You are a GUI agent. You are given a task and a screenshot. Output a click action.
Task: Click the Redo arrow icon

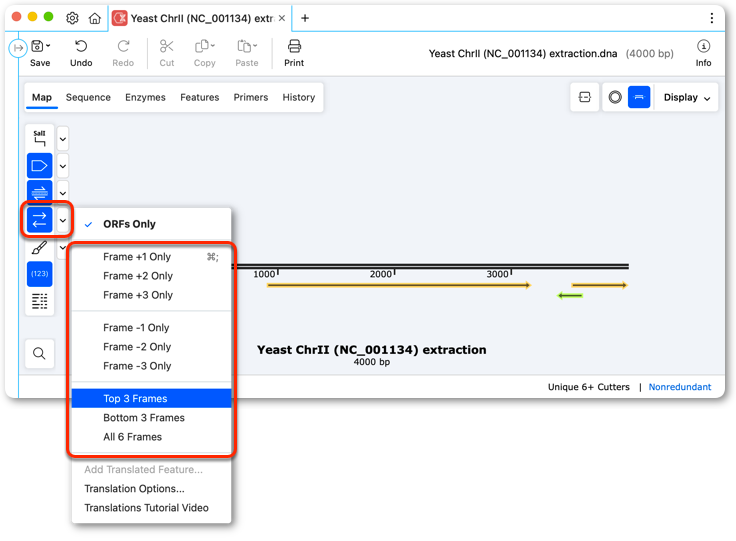(x=123, y=46)
